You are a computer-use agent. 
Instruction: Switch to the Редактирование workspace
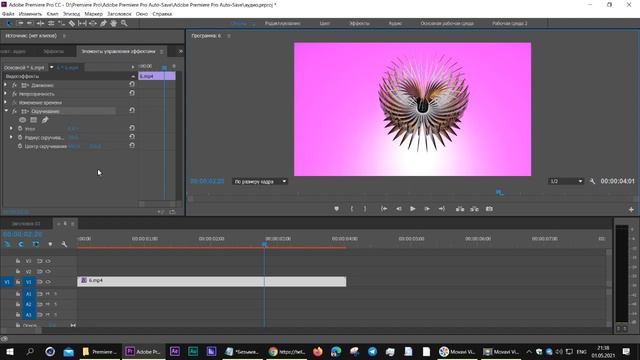click(x=282, y=23)
